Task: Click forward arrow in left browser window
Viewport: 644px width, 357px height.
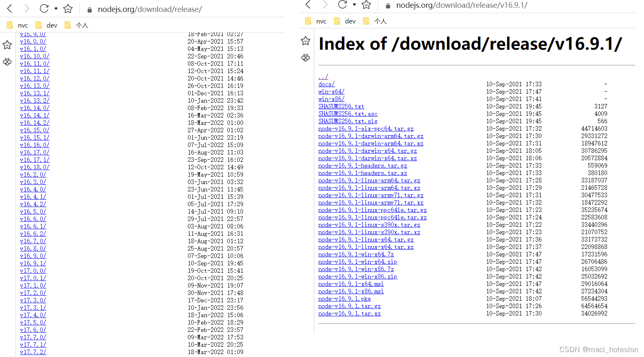Action: click(27, 9)
